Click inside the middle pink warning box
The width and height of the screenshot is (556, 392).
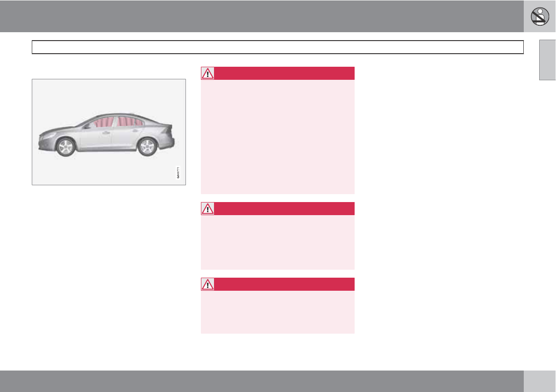click(278, 242)
